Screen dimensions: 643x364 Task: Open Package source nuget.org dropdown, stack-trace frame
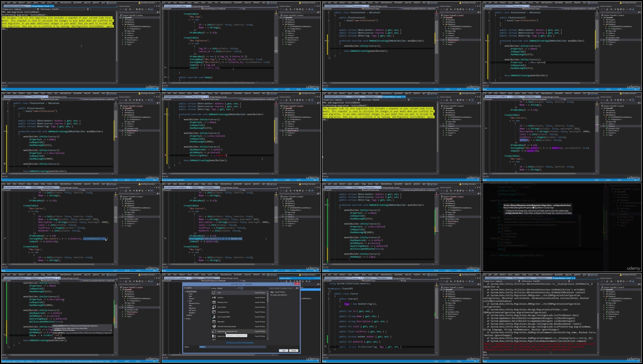[506, 281]
